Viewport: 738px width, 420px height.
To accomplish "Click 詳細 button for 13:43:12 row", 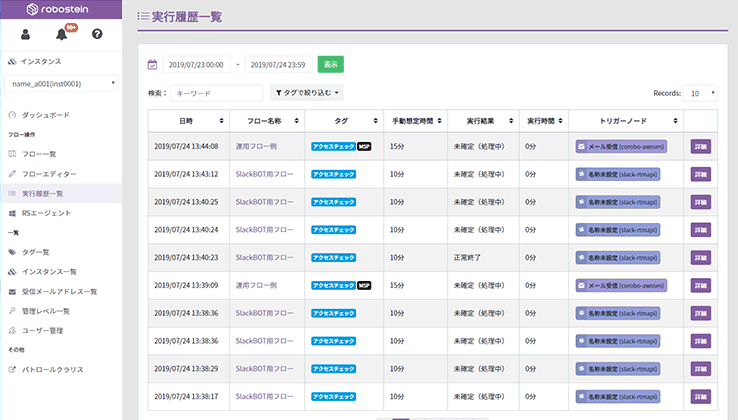I will [701, 174].
